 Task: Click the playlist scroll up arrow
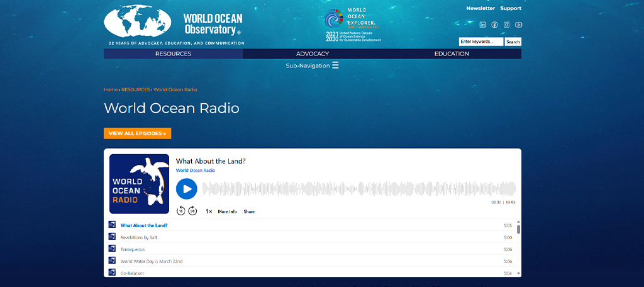click(x=518, y=221)
